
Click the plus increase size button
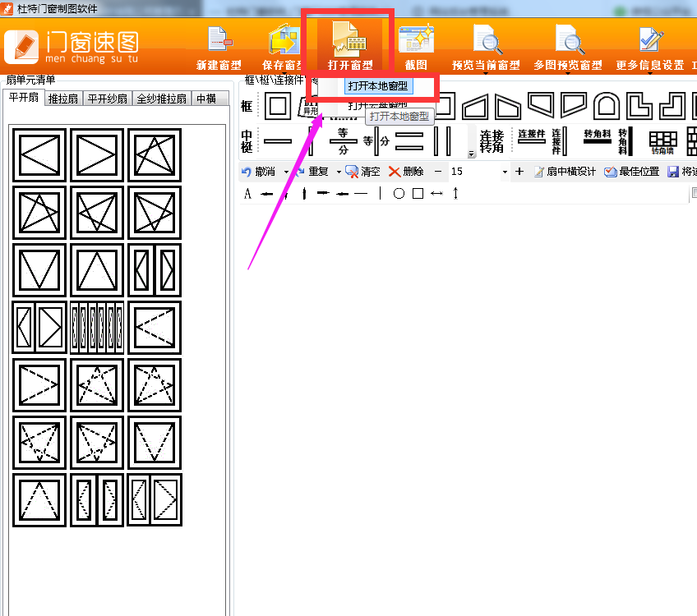[x=519, y=172]
